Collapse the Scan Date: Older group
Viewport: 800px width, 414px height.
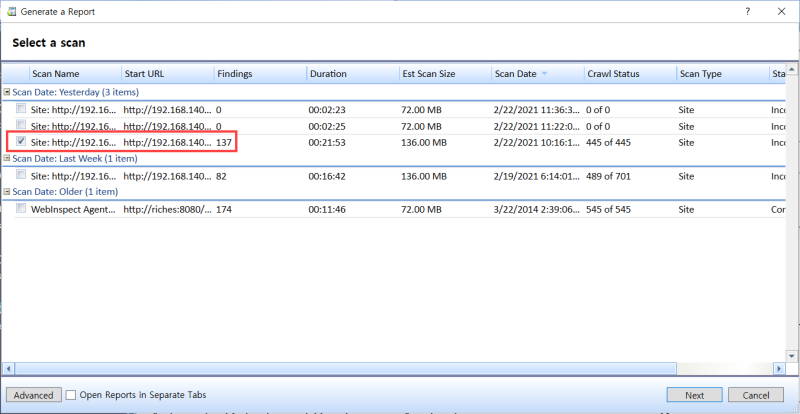pyautogui.click(x=7, y=192)
